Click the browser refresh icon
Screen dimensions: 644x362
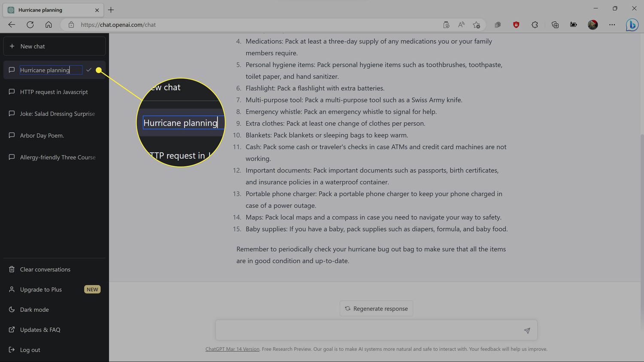tap(30, 25)
